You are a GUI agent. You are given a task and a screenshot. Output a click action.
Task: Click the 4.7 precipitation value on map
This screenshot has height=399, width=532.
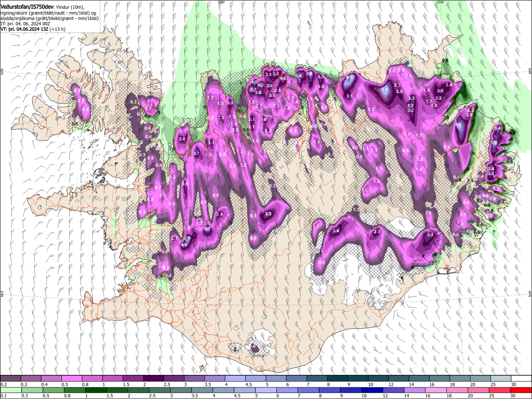coord(207,229)
